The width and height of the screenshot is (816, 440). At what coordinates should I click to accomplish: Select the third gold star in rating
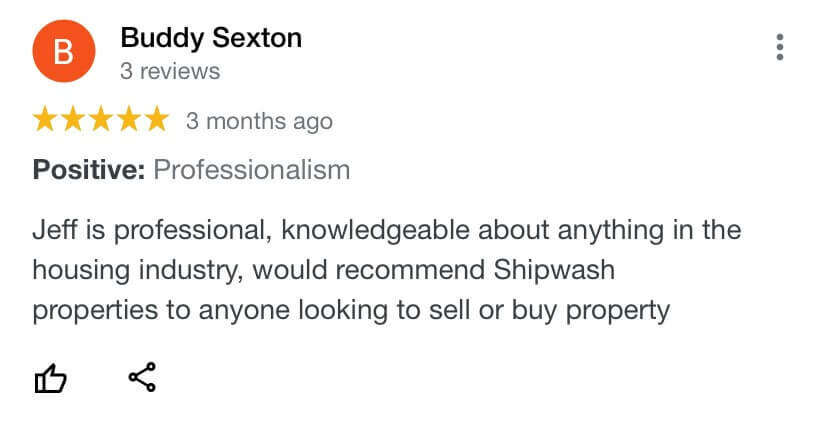click(x=101, y=119)
